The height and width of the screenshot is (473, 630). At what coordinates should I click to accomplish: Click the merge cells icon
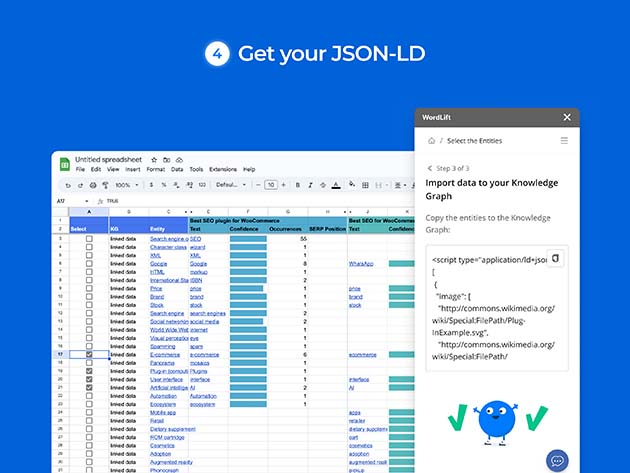tap(378, 185)
